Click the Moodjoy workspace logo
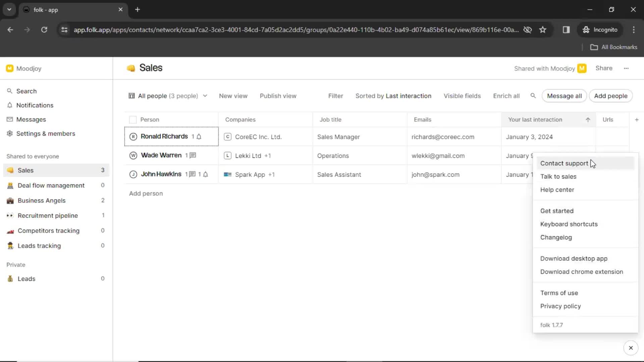The image size is (644, 362). pos(10,68)
